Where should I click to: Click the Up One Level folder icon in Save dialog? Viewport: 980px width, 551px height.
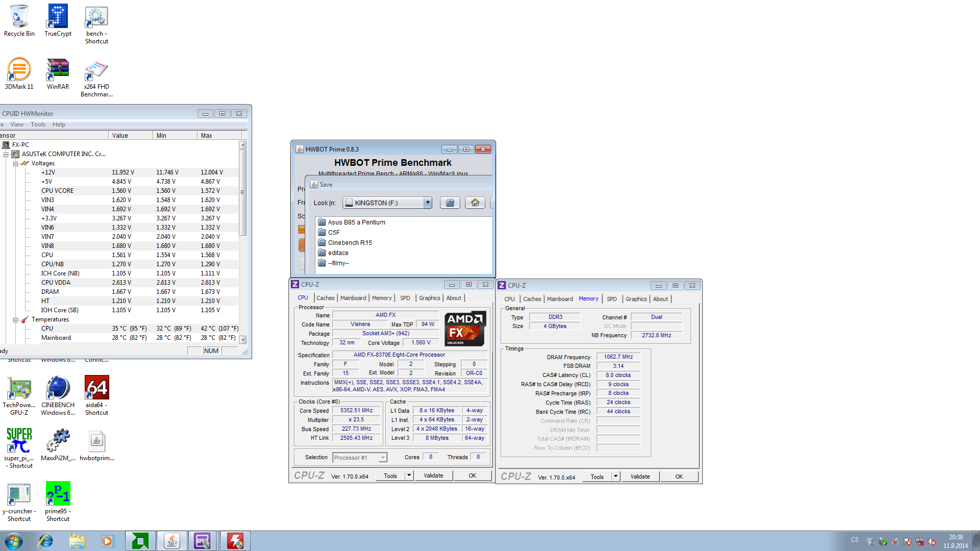(450, 203)
